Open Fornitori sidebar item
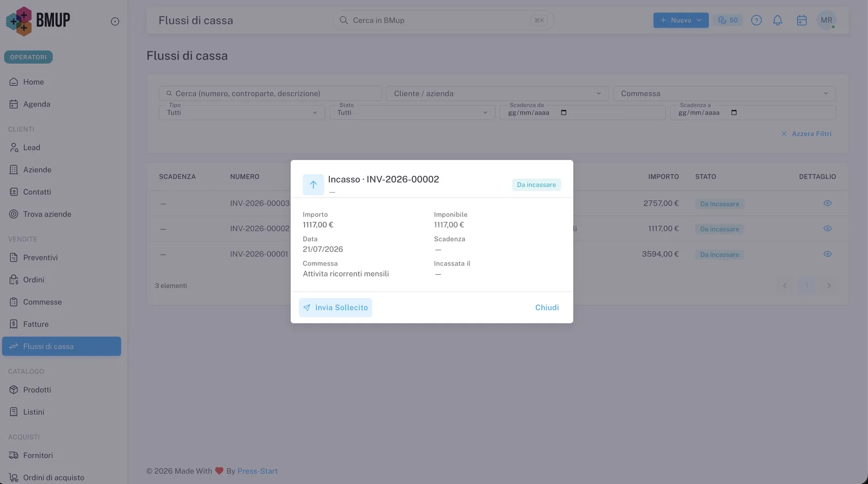 (x=61, y=456)
